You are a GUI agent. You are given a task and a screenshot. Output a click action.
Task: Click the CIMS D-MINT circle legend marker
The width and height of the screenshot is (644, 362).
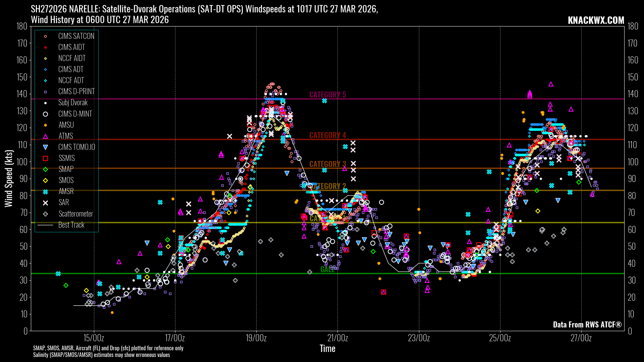coord(46,114)
